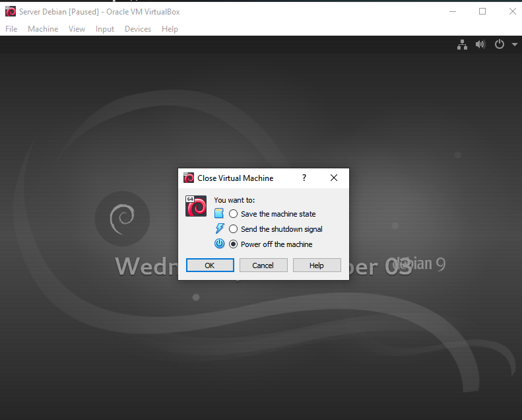Click the lightning bolt shutdown signal icon
The width and height of the screenshot is (522, 420).
point(220,228)
